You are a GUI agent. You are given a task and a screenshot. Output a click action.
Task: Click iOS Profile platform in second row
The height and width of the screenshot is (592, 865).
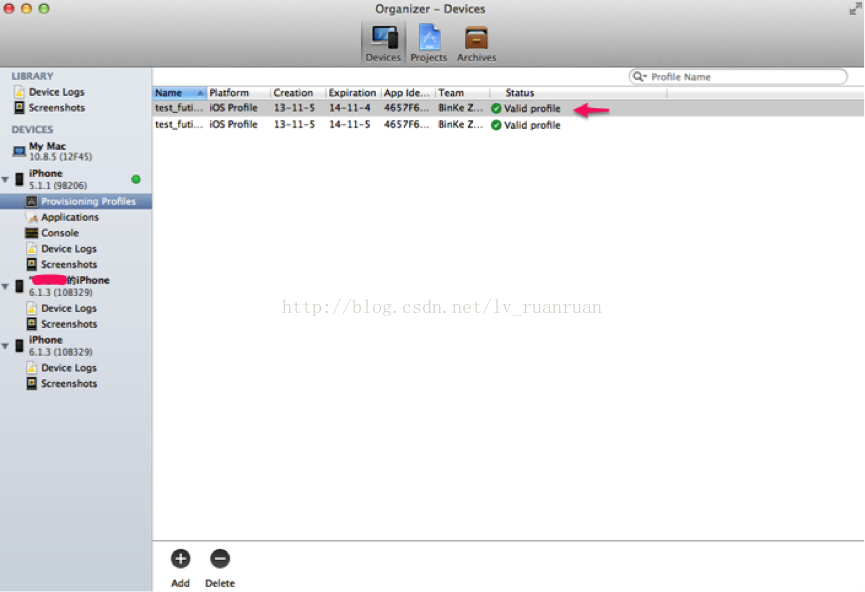click(233, 125)
